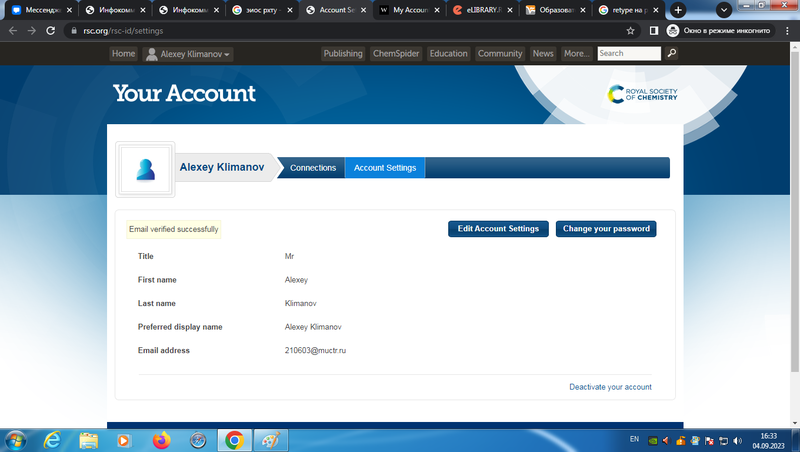Click the profile avatar picture
Image resolution: width=800 pixels, height=452 pixels.
click(x=146, y=169)
